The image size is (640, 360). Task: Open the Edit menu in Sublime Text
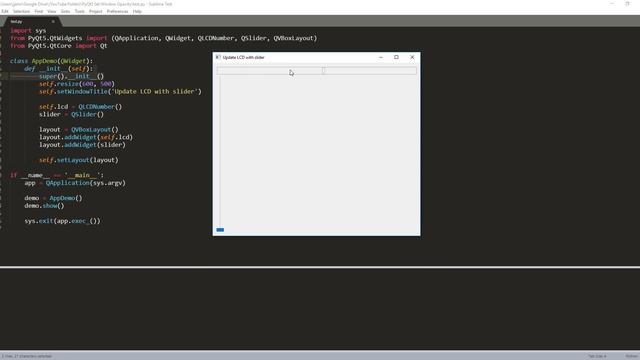(x=4, y=11)
